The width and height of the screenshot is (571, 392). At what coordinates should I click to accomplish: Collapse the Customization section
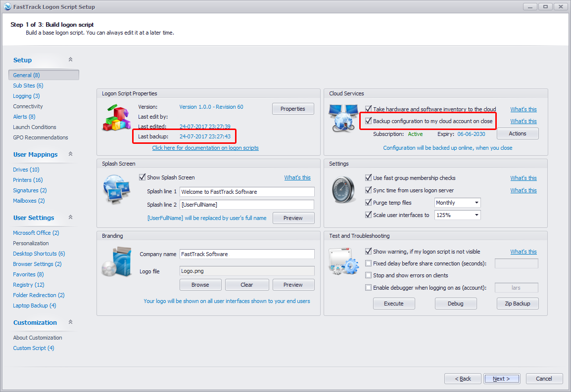pyautogui.click(x=71, y=322)
